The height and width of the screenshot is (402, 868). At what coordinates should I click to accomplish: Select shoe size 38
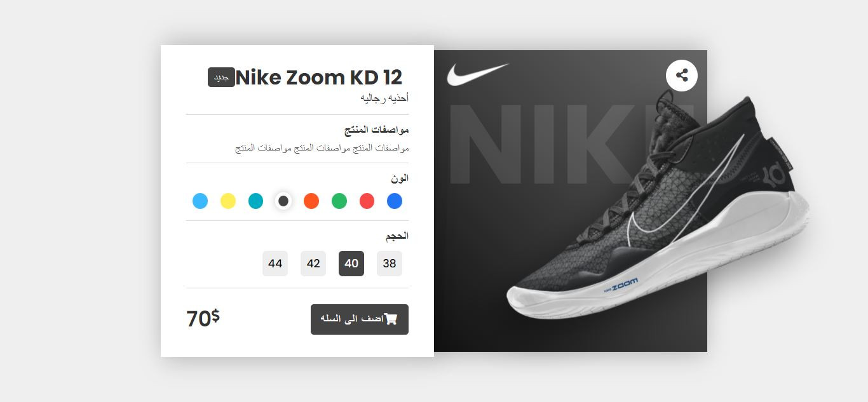[390, 264]
